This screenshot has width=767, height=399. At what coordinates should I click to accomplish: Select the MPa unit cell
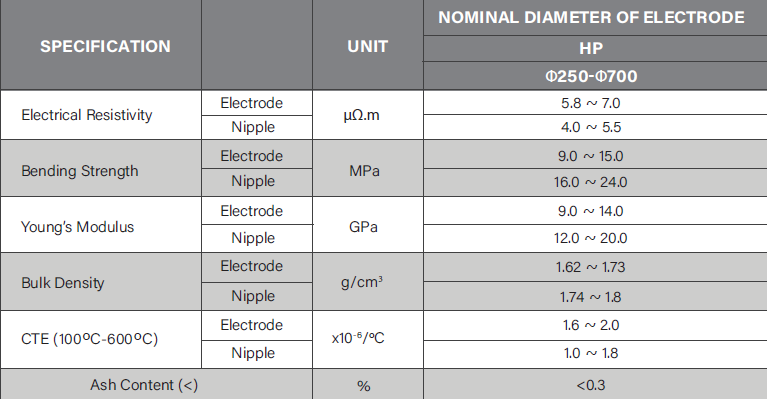click(x=364, y=171)
